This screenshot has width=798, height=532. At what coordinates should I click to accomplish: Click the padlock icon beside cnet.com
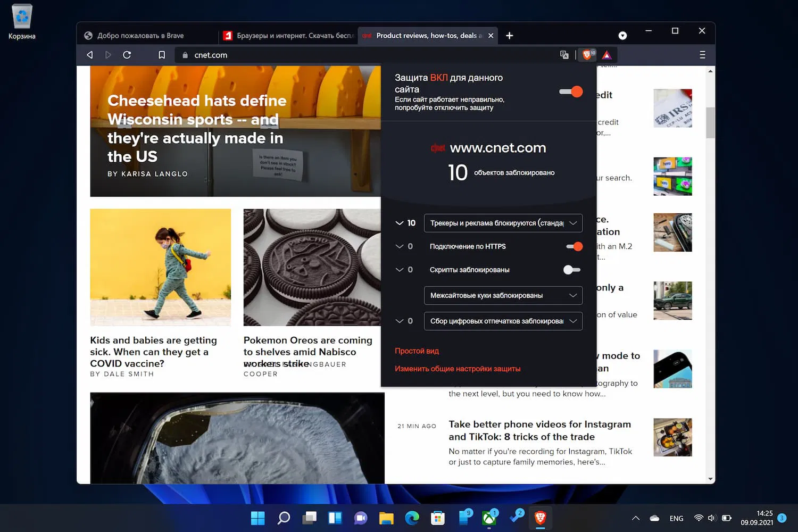(x=185, y=55)
